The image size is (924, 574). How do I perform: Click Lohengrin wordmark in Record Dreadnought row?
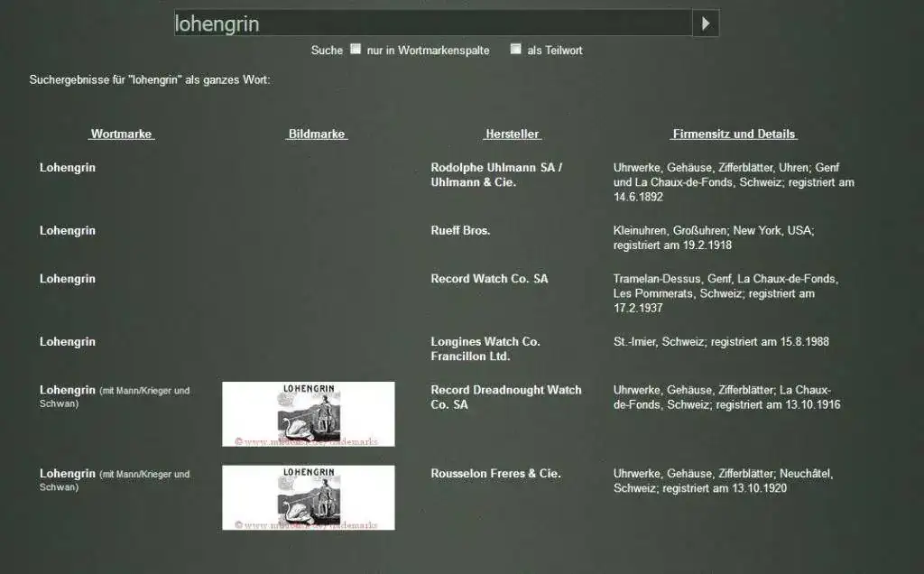[67, 390]
